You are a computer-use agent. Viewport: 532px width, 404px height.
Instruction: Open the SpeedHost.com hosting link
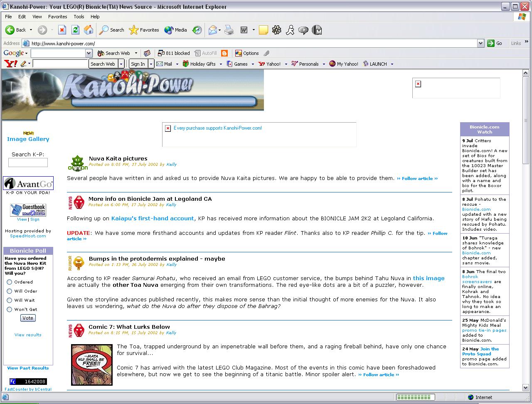point(28,236)
